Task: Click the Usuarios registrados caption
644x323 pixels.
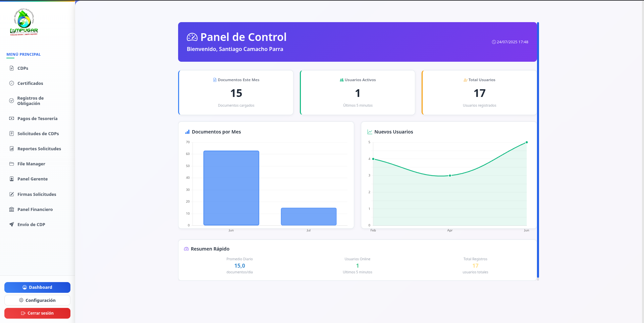Action: (x=479, y=105)
